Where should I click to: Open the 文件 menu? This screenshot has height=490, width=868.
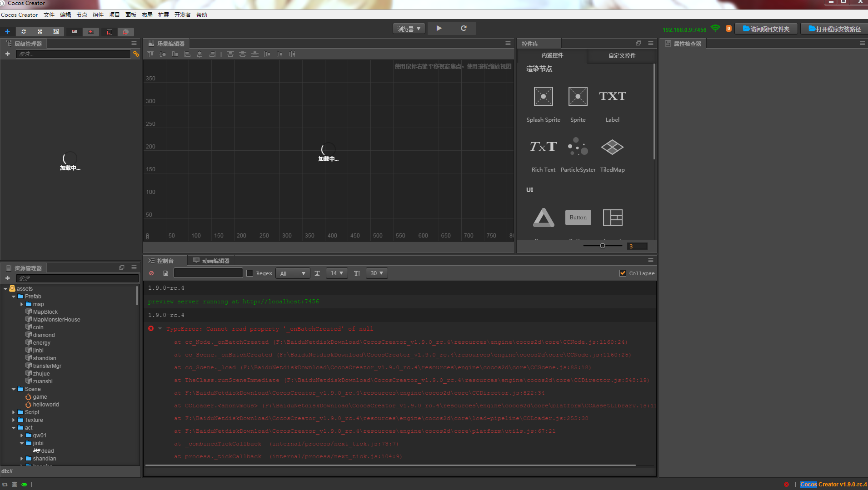49,15
